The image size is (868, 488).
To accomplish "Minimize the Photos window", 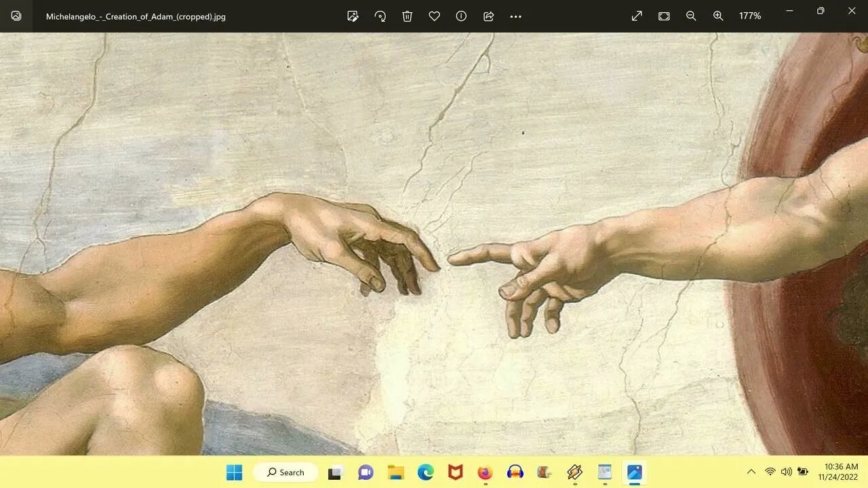I will (789, 11).
